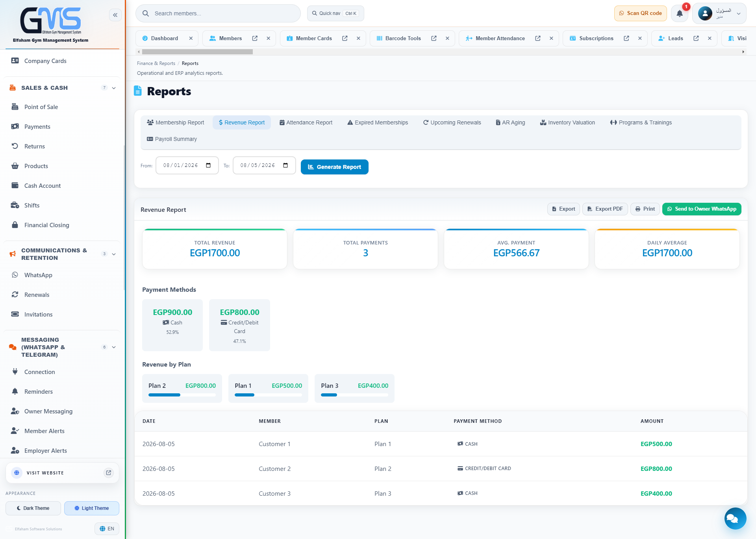Switch to Expired Memberships report
This screenshot has height=539, width=756.
(378, 122)
